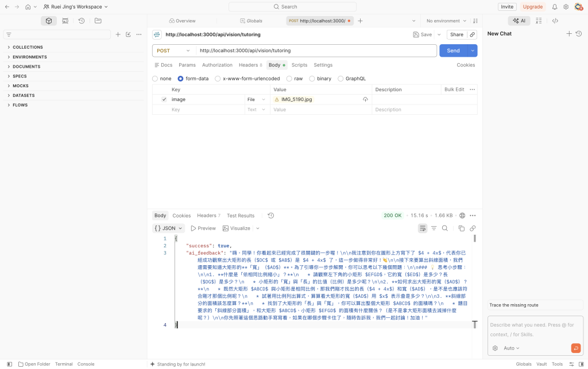This screenshot has width=588, height=369.
Task: Toggle word wrap in the response body
Action: [423, 228]
